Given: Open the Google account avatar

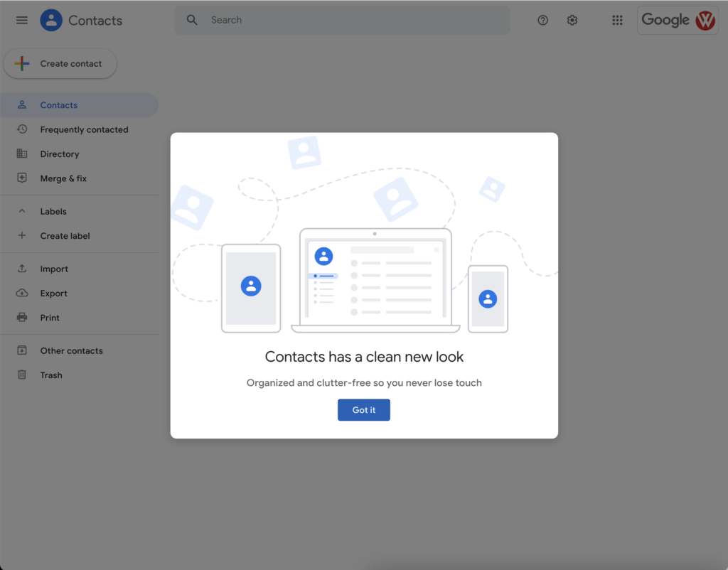Looking at the screenshot, I should tap(705, 20).
